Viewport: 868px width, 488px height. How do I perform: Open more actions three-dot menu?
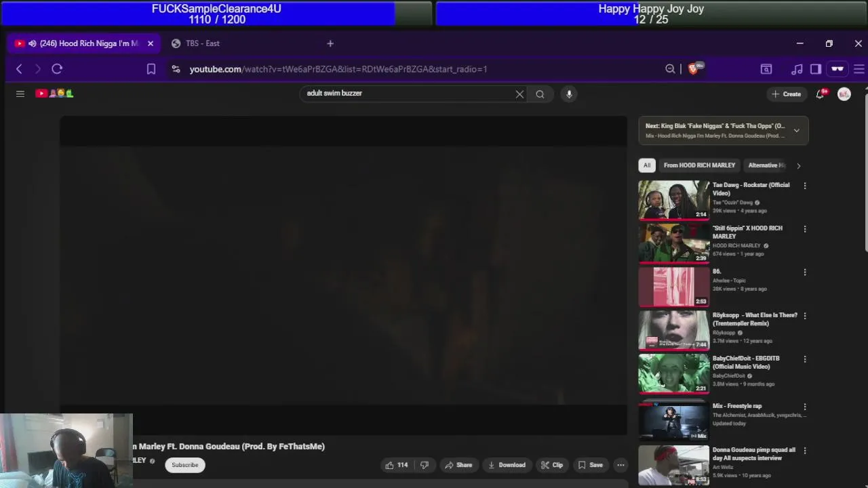pos(620,465)
